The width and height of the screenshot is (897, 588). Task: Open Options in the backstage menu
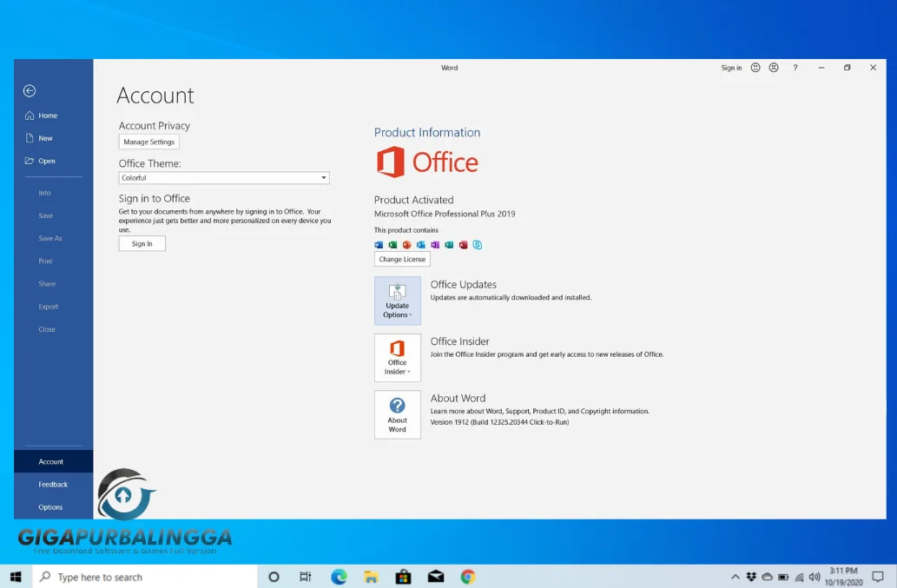pyautogui.click(x=51, y=507)
